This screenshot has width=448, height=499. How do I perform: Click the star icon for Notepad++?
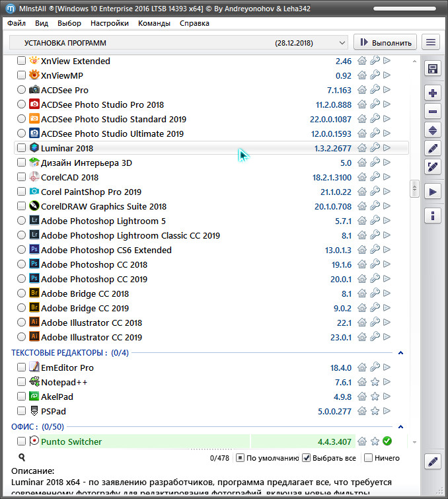click(x=375, y=382)
